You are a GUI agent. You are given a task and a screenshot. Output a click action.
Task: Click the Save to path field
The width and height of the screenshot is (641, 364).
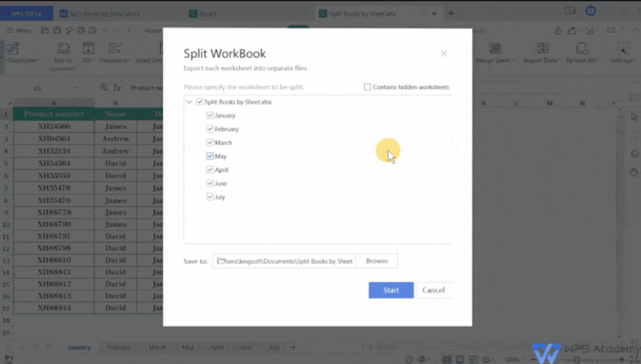[284, 261]
